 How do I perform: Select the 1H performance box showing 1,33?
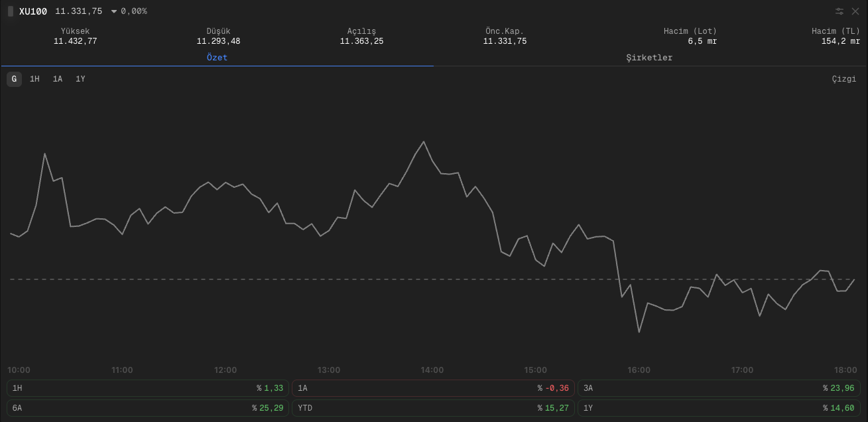148,388
